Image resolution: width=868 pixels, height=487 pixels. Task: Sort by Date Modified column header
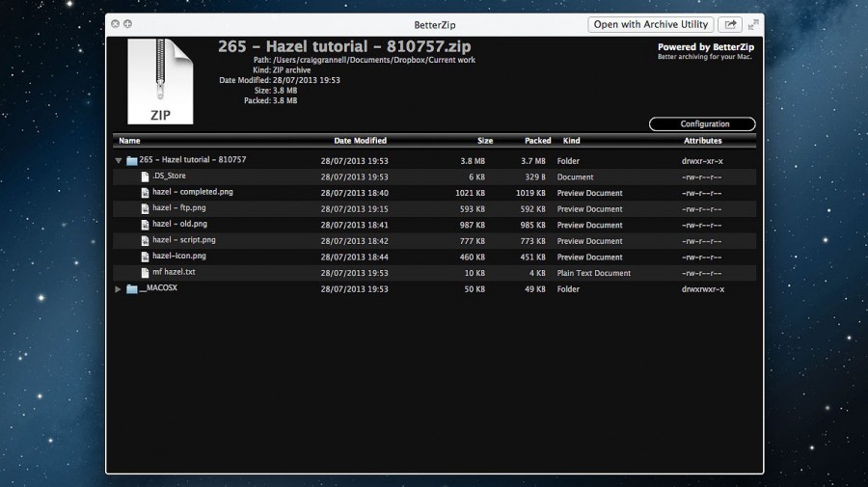tap(360, 141)
